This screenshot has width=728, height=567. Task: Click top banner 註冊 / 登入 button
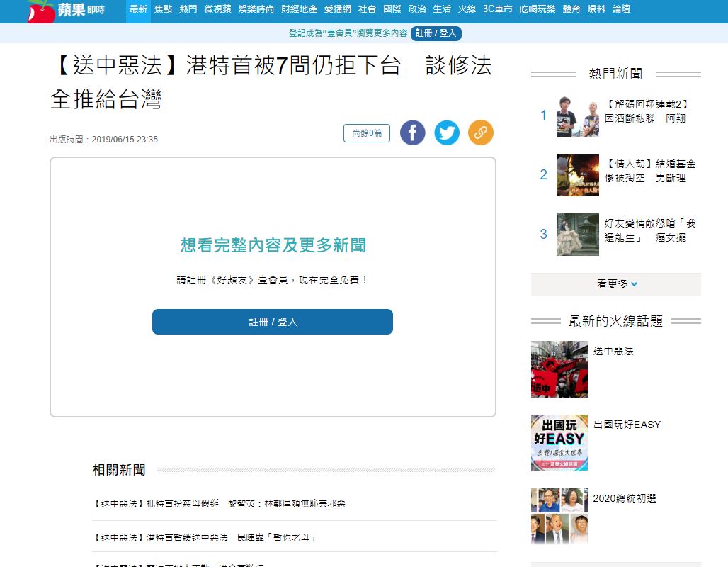[x=436, y=33]
